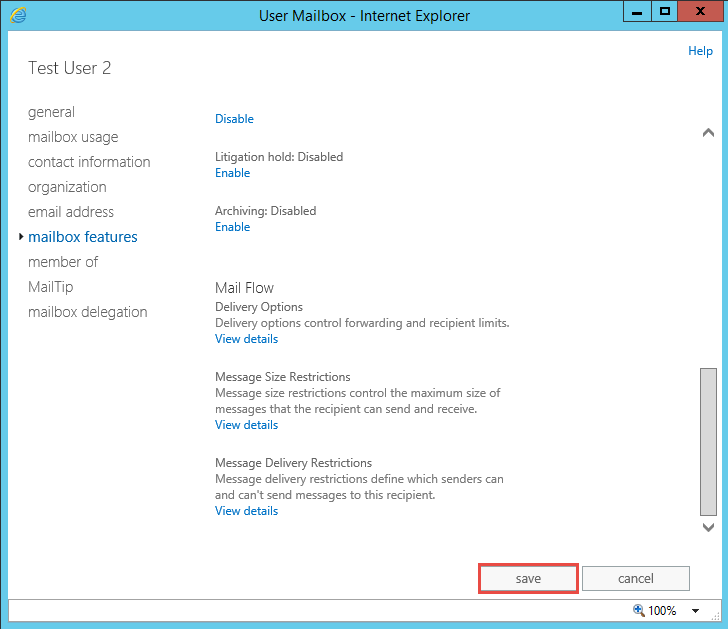Open the zoom level dropdown arrow
Viewport: 728px width, 629px height.
click(695, 610)
